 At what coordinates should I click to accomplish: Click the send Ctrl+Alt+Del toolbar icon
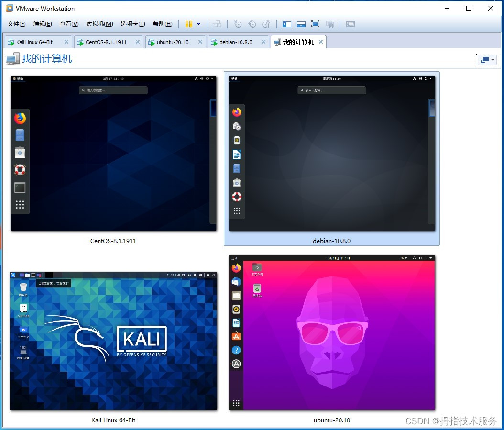[x=217, y=24]
